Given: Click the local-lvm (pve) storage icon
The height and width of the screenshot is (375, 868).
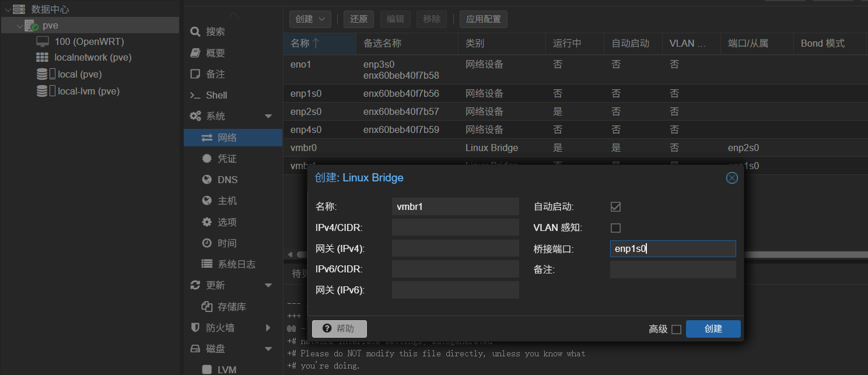Looking at the screenshot, I should [x=42, y=91].
